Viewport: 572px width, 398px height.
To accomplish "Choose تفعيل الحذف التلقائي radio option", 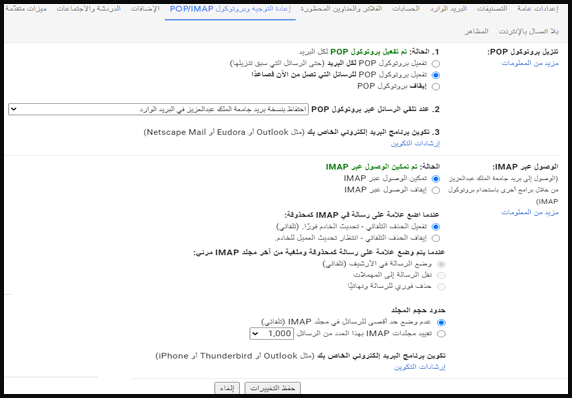I will click(x=436, y=227).
